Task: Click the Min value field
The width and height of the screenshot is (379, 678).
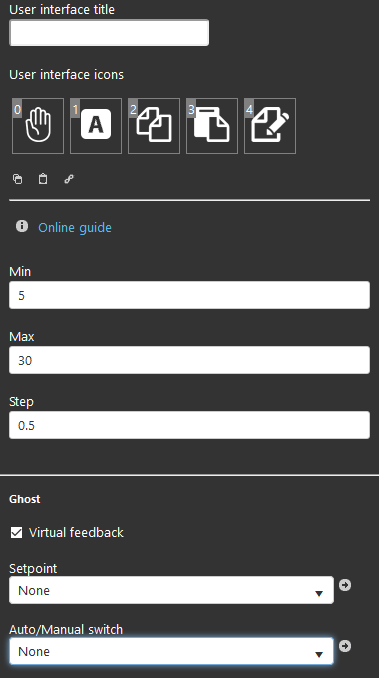Action: (x=189, y=295)
